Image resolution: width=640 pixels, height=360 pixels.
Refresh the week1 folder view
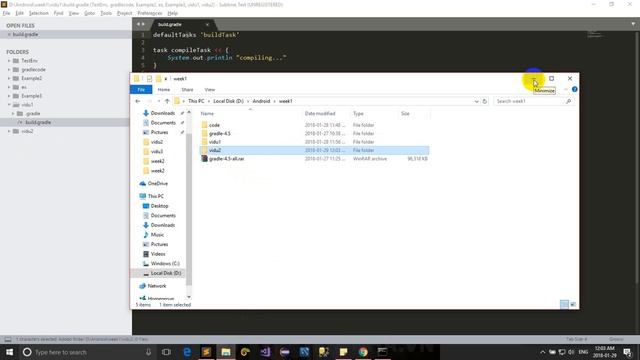click(x=484, y=101)
